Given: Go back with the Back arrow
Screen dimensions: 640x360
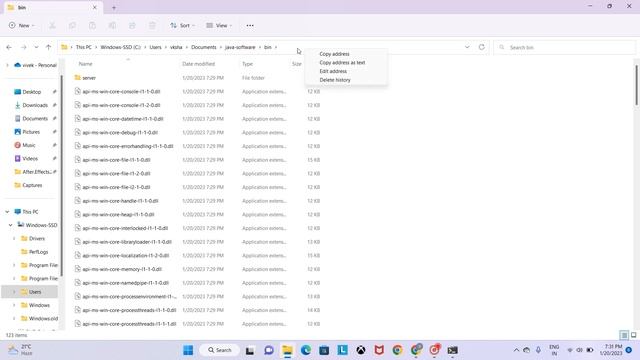Looking at the screenshot, I should 9,47.
